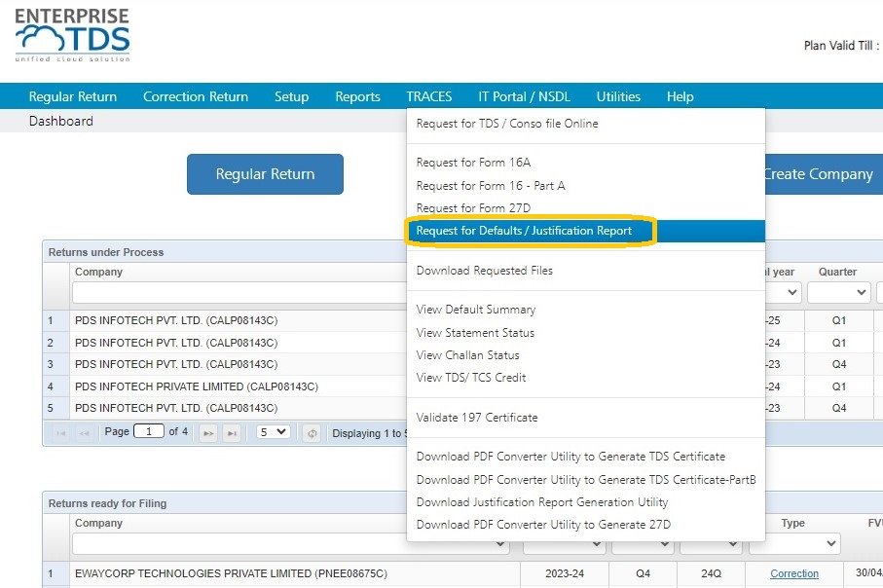Click the previous page pagination icon
The width and height of the screenshot is (883, 588).
point(84,431)
